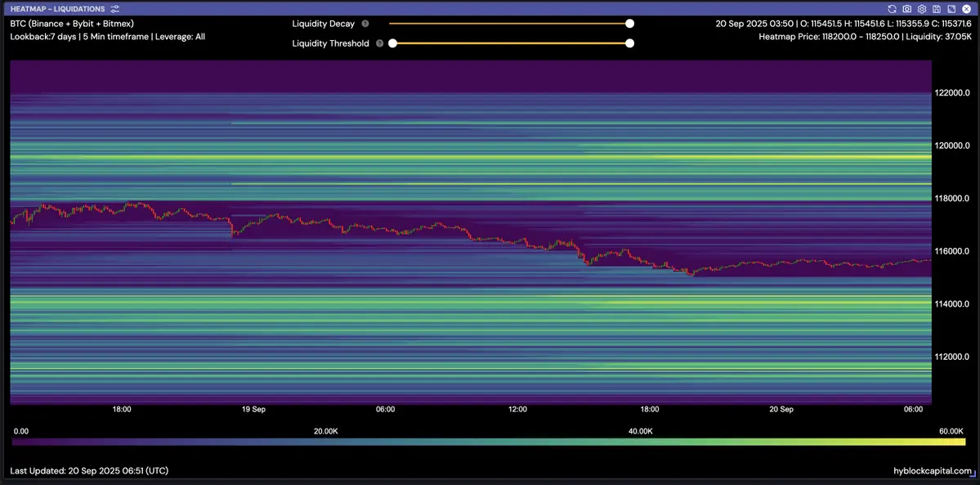Click the 40.00K color scale label
This screenshot has width=980, height=485.
point(641,431)
